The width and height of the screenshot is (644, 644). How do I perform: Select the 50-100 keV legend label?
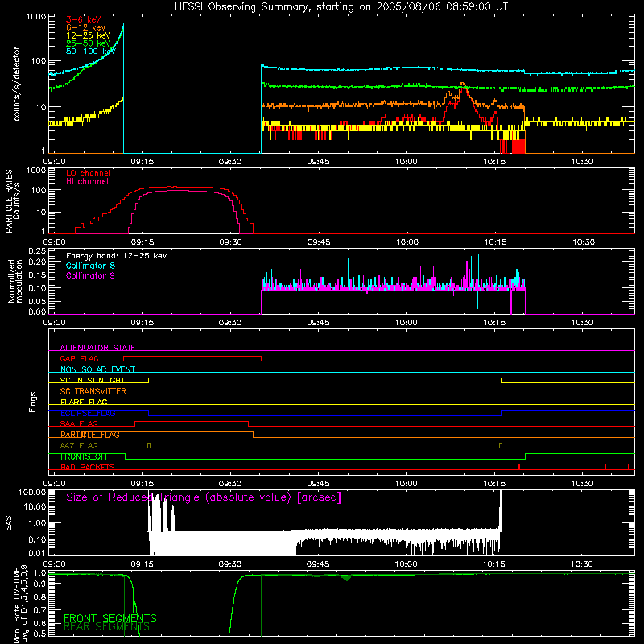coord(90,51)
